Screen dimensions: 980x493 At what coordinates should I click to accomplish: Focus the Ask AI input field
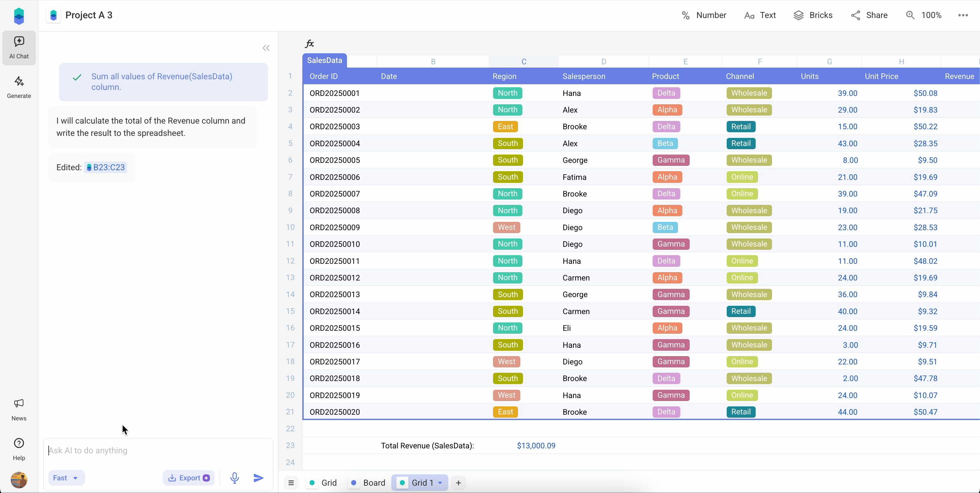pyautogui.click(x=158, y=450)
